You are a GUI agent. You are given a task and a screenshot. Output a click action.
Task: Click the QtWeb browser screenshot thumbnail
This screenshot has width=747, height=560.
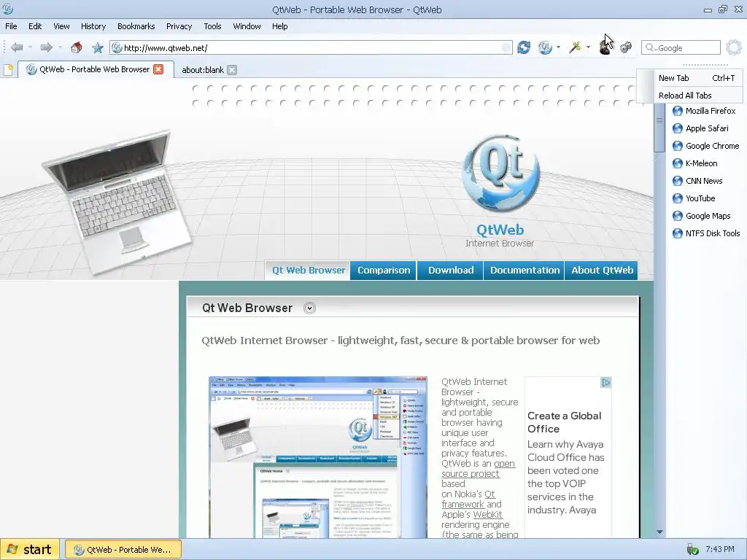pyautogui.click(x=318, y=457)
